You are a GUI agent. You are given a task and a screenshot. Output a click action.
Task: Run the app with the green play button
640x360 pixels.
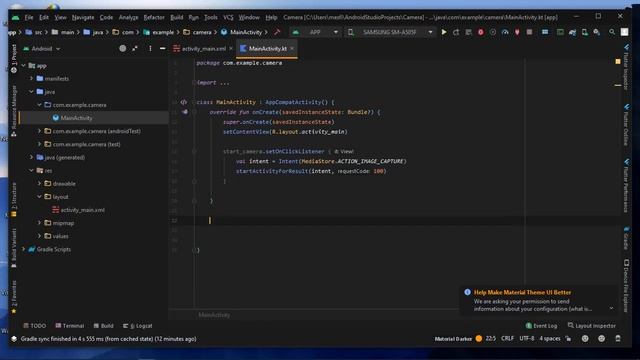click(x=444, y=32)
